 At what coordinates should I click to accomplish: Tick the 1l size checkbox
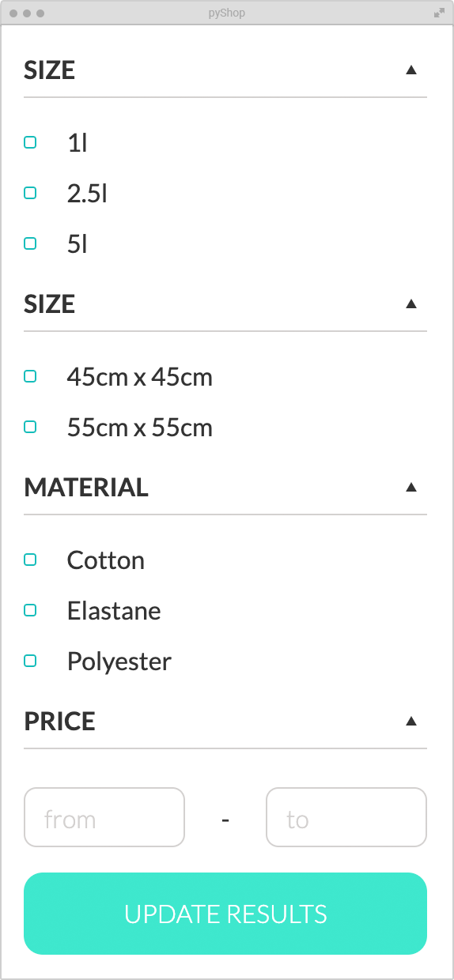point(30,142)
